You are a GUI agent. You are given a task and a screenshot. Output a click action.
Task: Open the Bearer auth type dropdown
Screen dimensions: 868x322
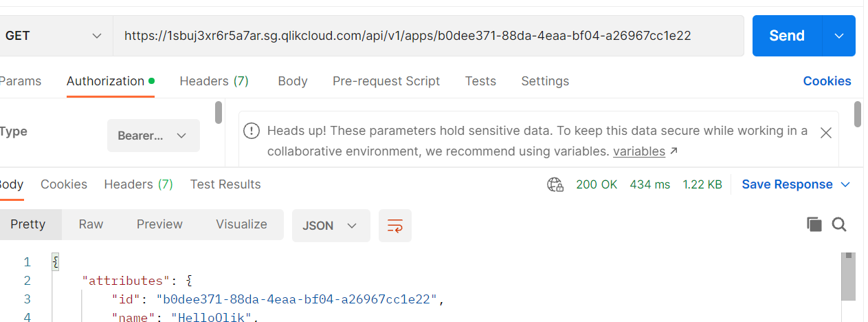[x=153, y=136]
